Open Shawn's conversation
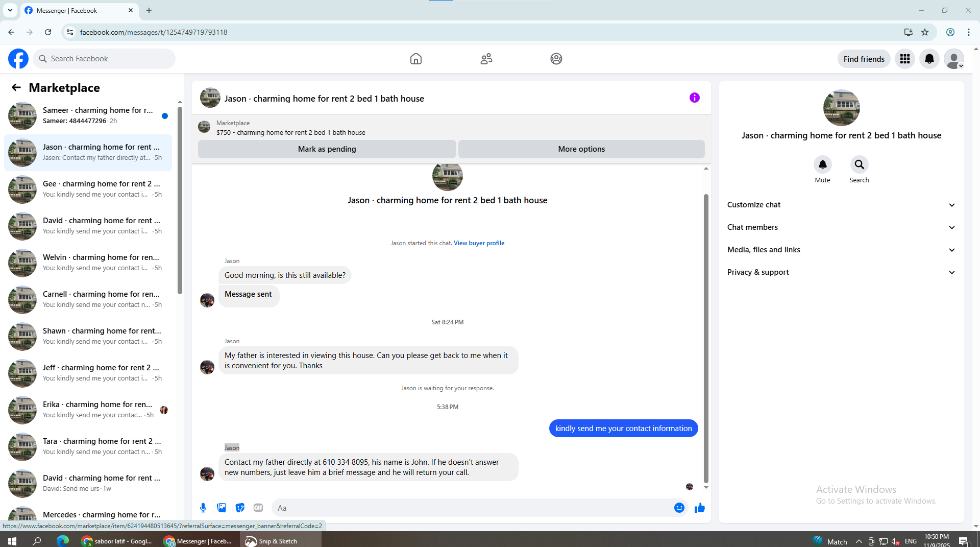Viewport: 980px width, 547px height. tap(88, 337)
